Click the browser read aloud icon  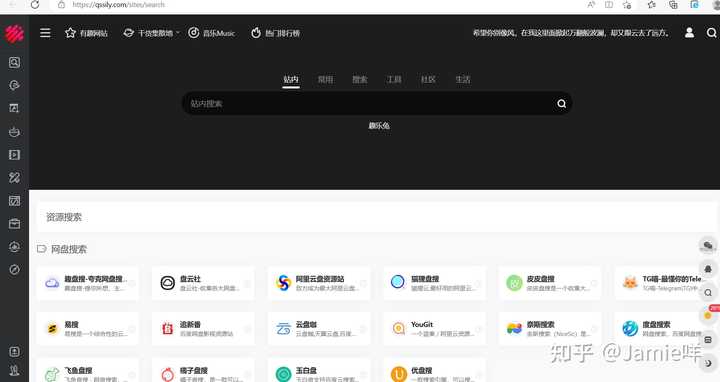click(x=591, y=5)
